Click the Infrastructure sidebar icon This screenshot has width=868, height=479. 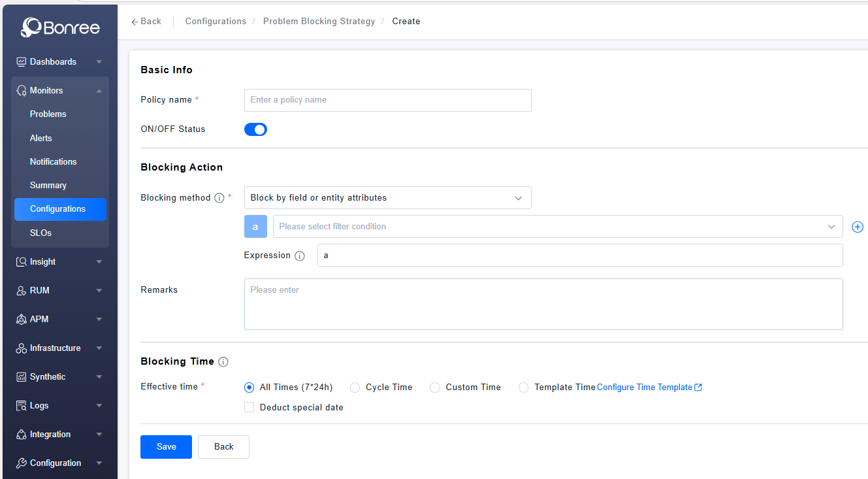[x=22, y=348]
